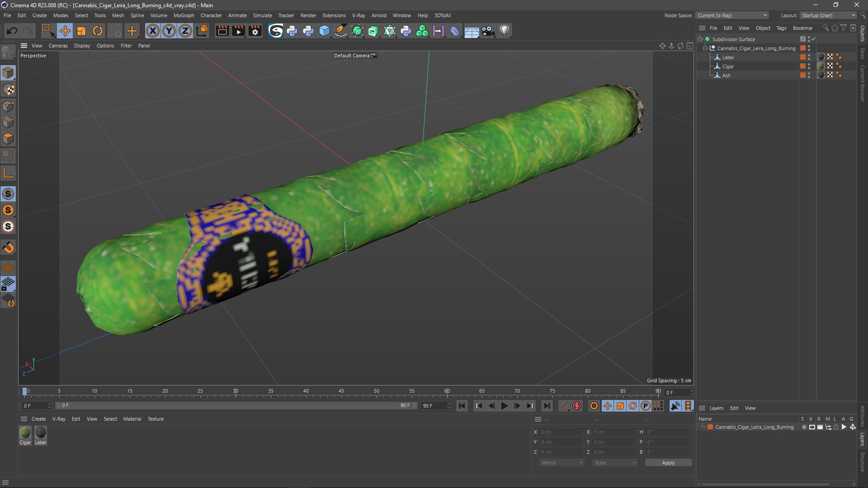Switch to Polygons mode
The image size is (868, 488).
click(8, 139)
